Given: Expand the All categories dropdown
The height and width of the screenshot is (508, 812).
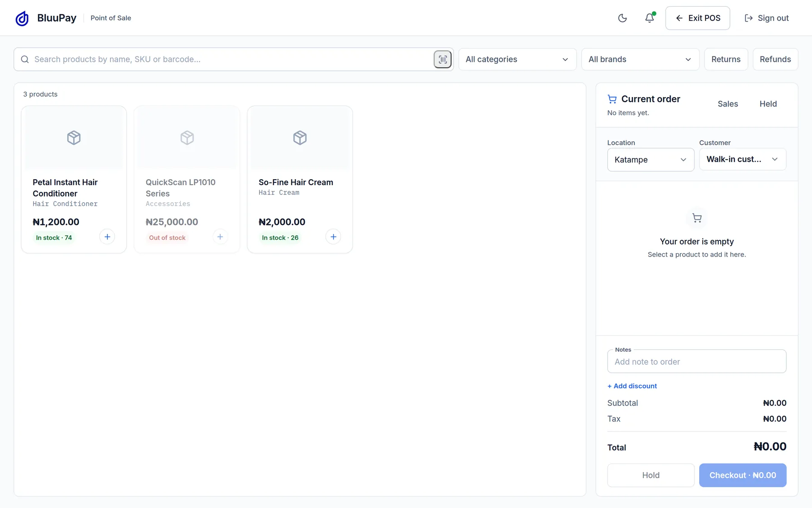Looking at the screenshot, I should pyautogui.click(x=517, y=59).
